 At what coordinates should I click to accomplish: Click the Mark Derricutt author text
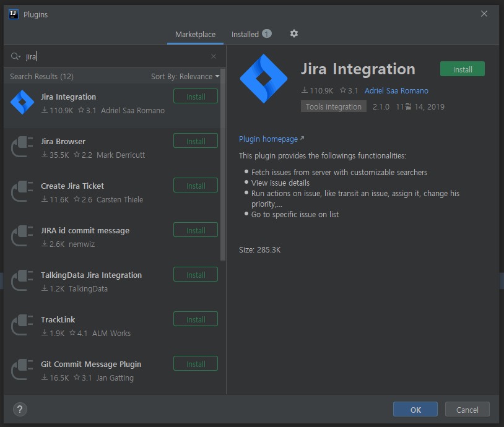121,155
